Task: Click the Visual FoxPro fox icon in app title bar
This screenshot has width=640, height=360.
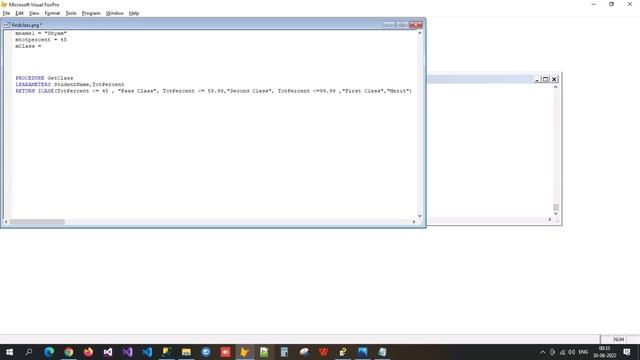Action: coord(4,4)
